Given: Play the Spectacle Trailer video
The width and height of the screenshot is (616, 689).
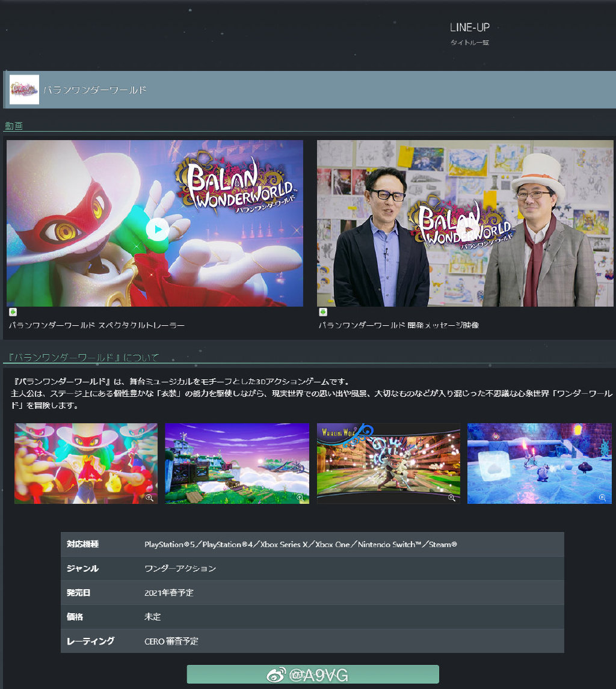Looking at the screenshot, I should 157,229.
